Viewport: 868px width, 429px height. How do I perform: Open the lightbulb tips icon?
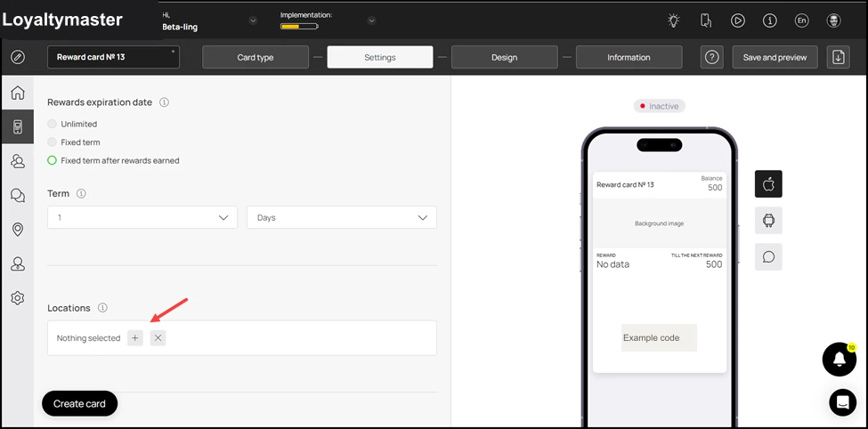(x=673, y=21)
